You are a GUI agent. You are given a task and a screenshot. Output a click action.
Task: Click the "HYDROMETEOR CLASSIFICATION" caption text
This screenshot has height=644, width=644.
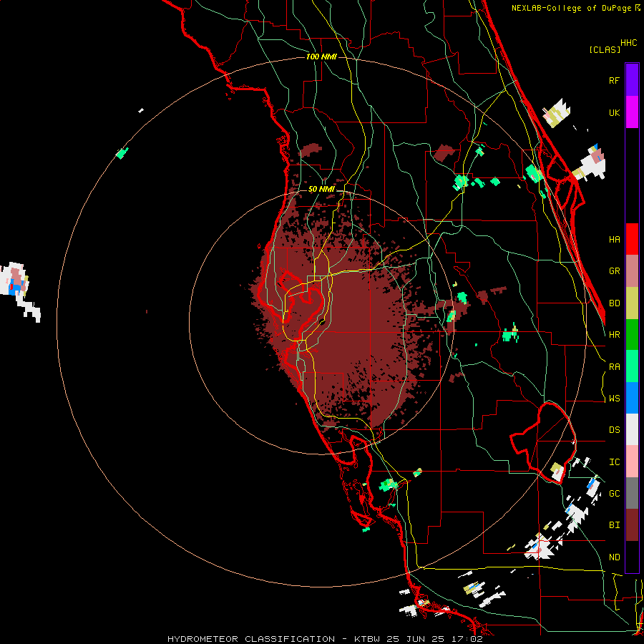251,639
